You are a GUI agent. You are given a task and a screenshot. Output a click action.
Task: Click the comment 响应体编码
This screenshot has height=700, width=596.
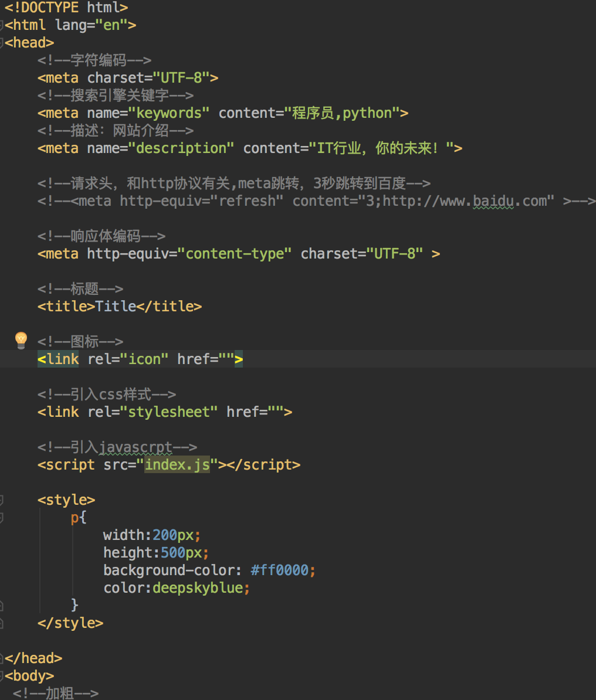click(x=101, y=236)
